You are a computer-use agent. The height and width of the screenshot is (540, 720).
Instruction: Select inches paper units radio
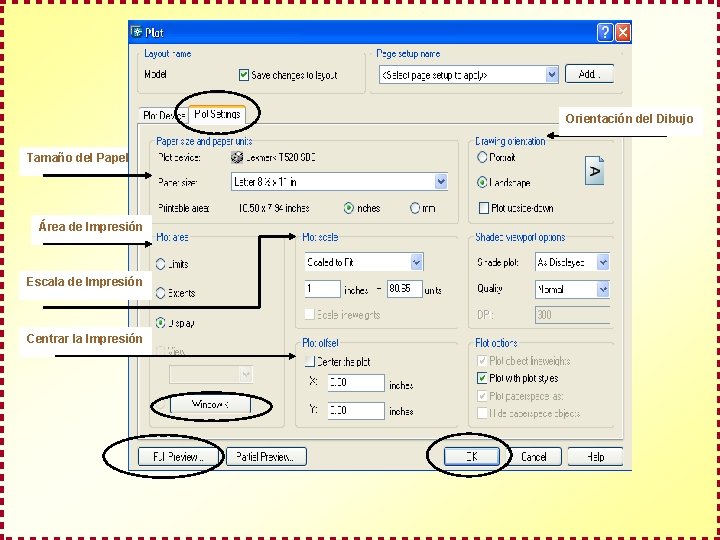pyautogui.click(x=349, y=208)
